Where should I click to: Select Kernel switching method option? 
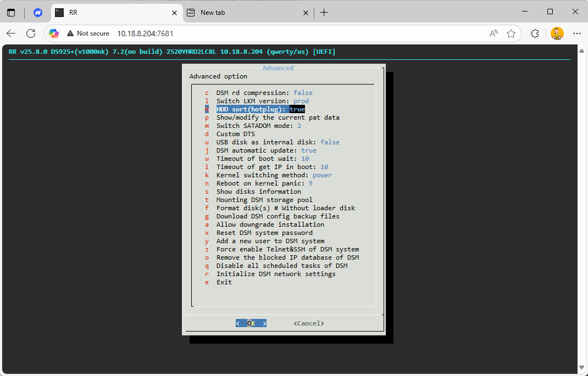269,175
